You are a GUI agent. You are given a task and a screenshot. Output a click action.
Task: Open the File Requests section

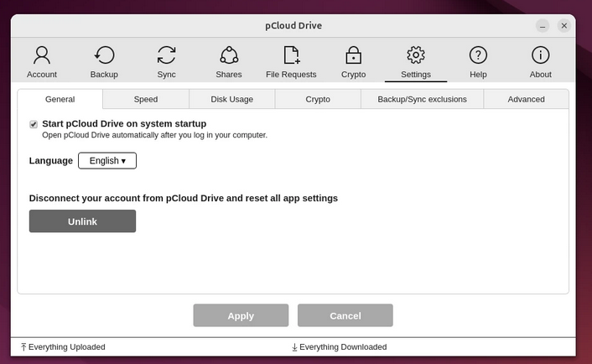coord(291,62)
